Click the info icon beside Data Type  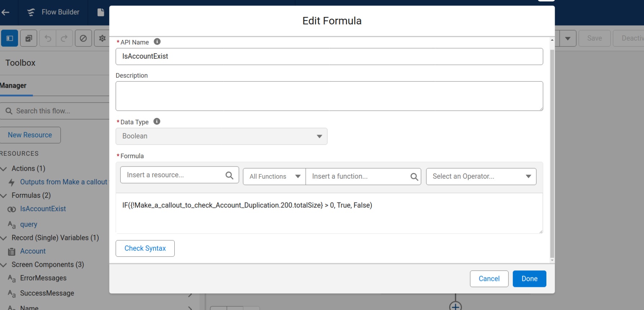pos(157,122)
